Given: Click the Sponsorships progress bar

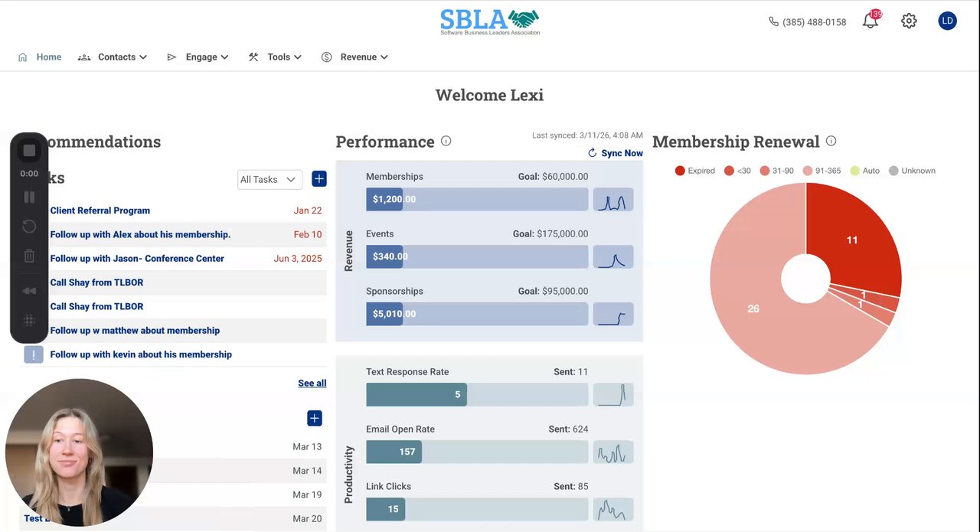Looking at the screenshot, I should click(x=477, y=314).
